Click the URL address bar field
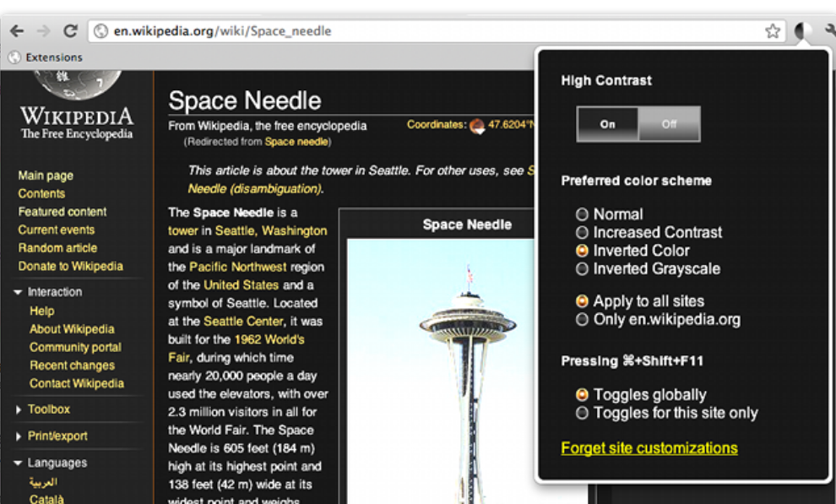This screenshot has height=504, width=836. (x=422, y=31)
